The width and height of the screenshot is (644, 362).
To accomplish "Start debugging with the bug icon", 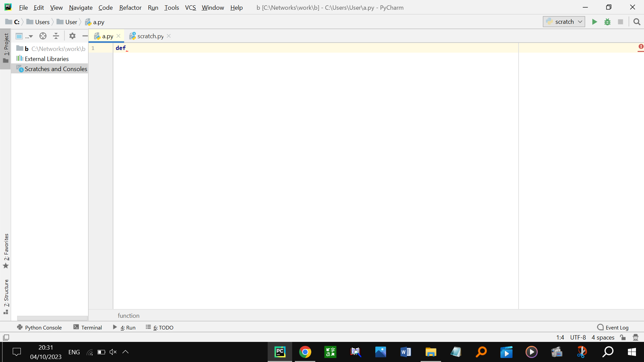I will pyautogui.click(x=607, y=22).
